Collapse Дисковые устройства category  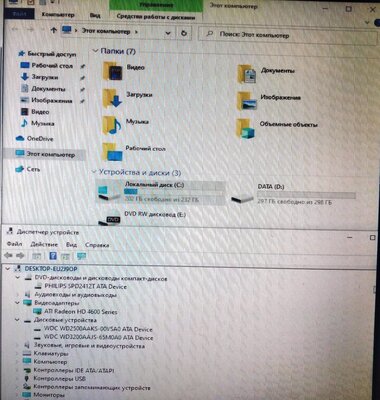tap(18, 320)
